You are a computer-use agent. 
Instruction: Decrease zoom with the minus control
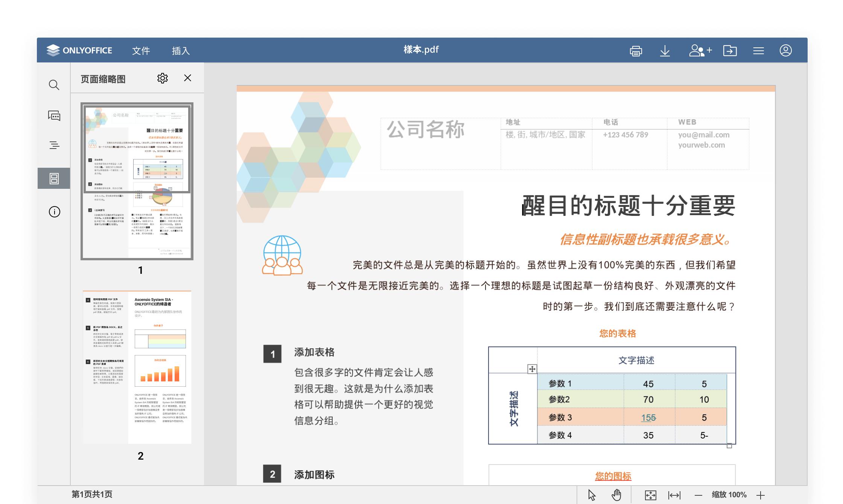699,495
